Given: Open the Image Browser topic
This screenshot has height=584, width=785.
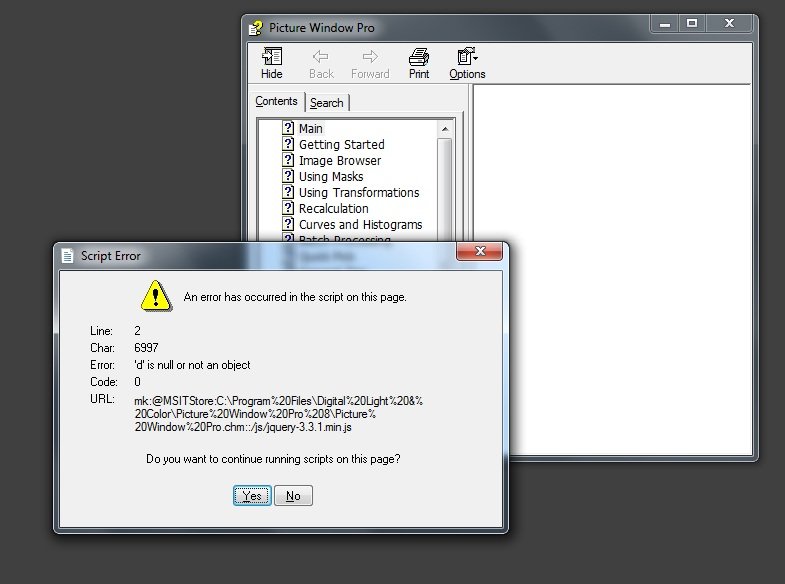Looking at the screenshot, I should [x=340, y=161].
